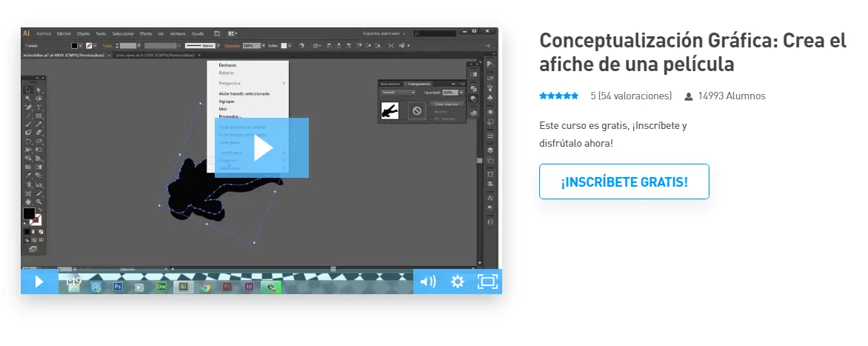Open the Normal blending mode dropdown

coord(398,93)
